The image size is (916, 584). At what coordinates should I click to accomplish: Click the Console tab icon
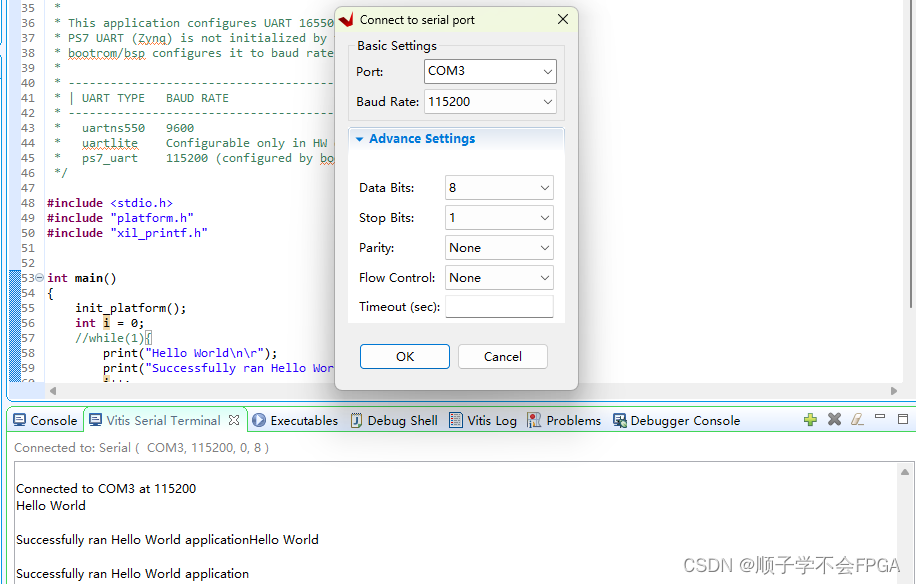[x=19, y=420]
